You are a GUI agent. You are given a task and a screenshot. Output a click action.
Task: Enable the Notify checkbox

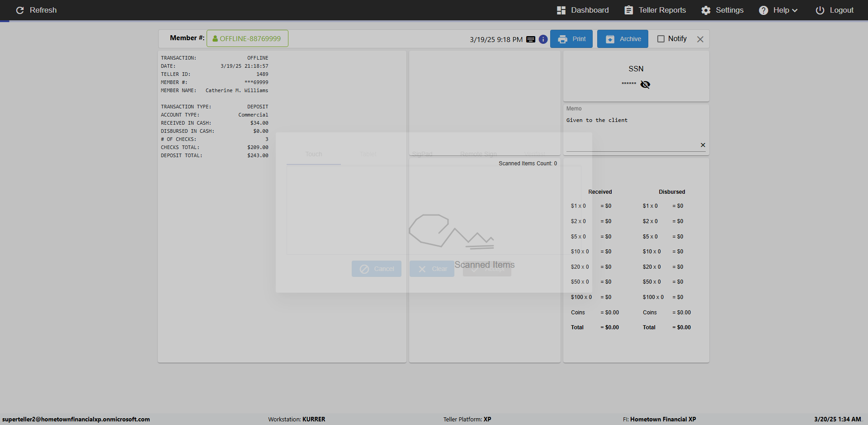tap(661, 39)
